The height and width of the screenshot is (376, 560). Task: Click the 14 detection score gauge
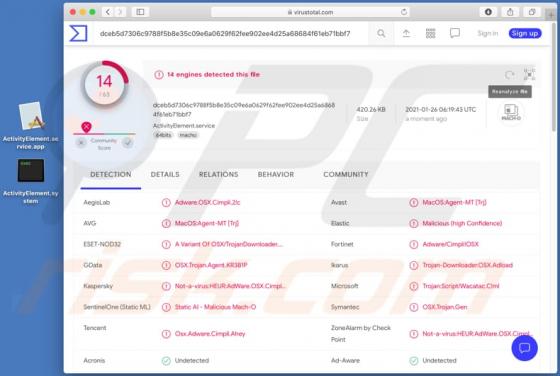[x=104, y=85]
